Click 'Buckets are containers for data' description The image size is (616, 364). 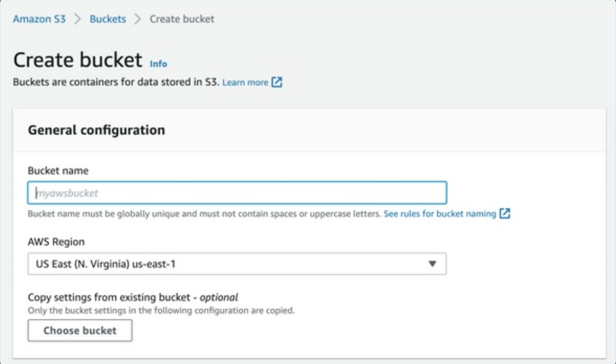click(x=115, y=82)
